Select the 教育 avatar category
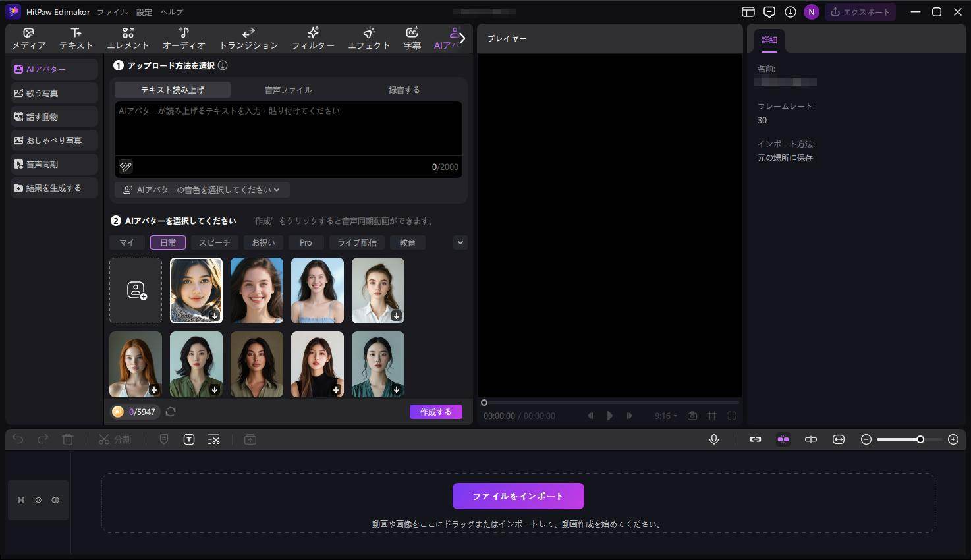Viewport: 971px width, 560px height. (408, 242)
